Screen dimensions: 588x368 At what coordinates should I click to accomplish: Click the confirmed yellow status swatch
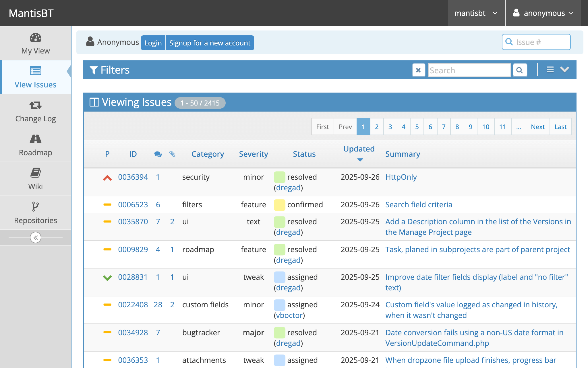coord(279,205)
